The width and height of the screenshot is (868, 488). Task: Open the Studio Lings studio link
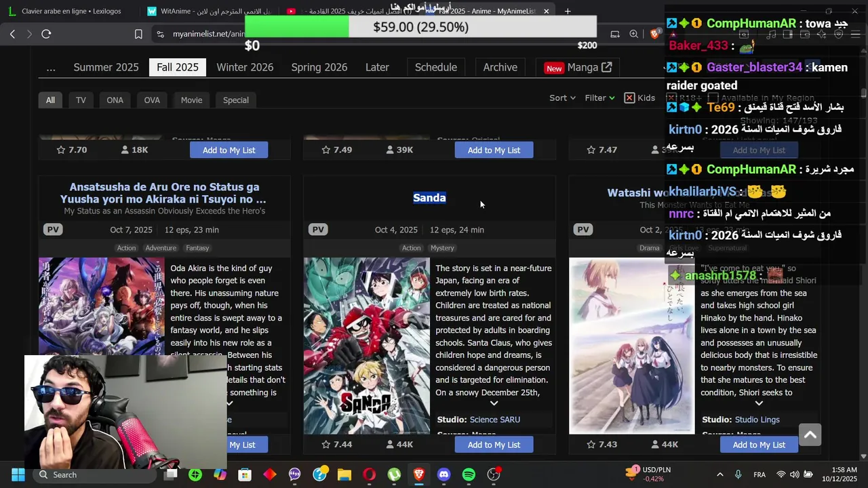(x=757, y=420)
